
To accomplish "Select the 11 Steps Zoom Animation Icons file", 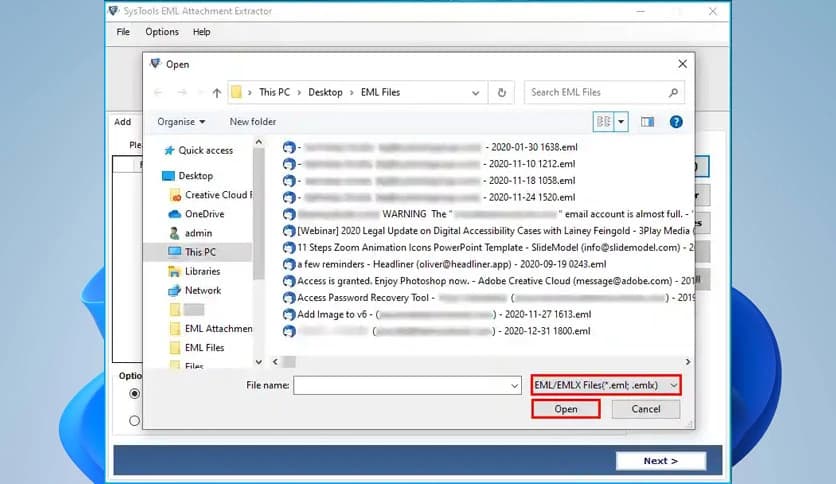I will (x=487, y=248).
